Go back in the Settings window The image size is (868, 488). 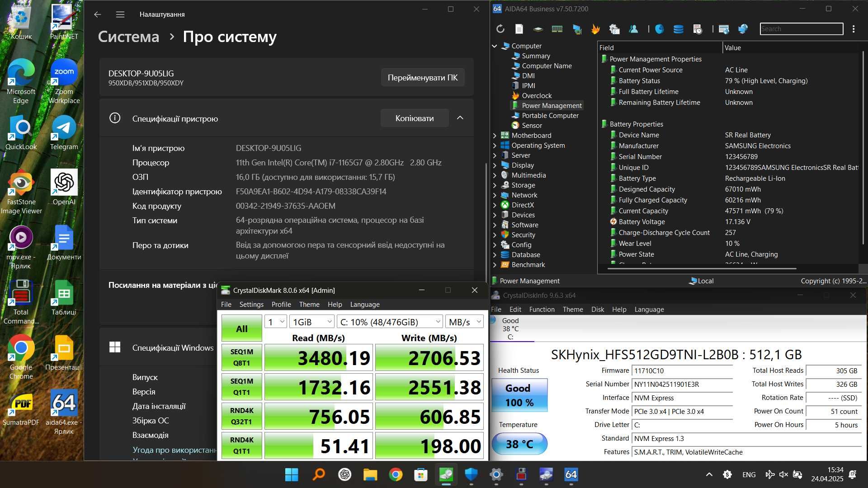(x=98, y=14)
